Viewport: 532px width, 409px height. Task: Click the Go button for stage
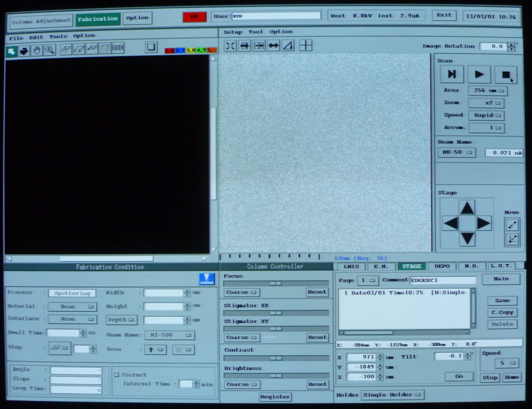tap(459, 376)
